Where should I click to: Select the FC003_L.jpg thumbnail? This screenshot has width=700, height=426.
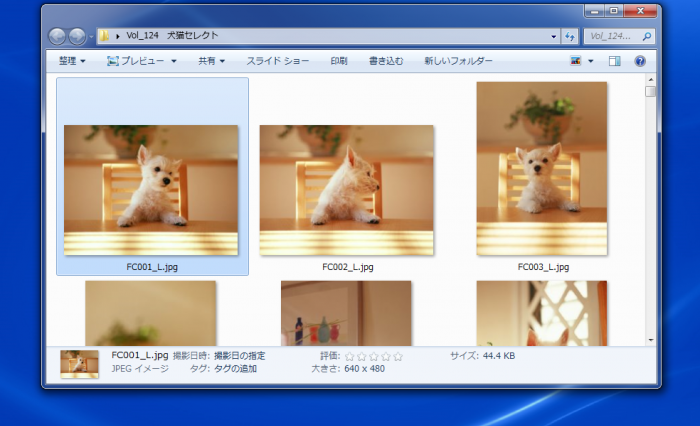pyautogui.click(x=542, y=168)
